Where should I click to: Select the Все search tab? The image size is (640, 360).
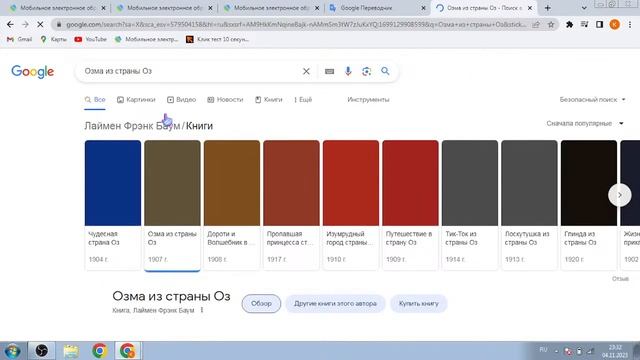point(95,100)
